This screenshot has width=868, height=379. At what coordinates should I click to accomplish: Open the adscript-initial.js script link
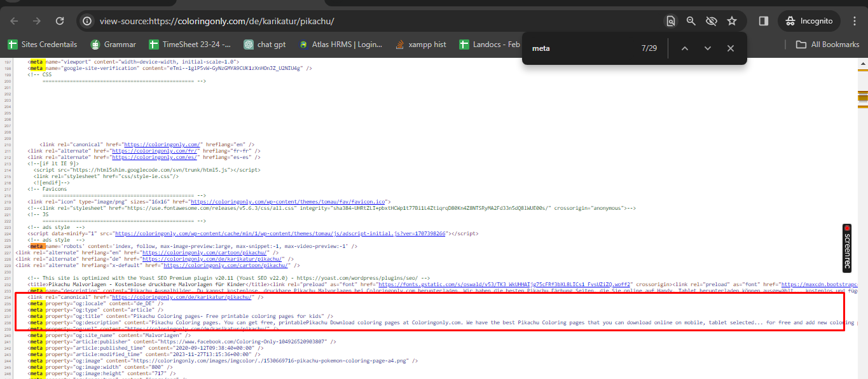282,233
